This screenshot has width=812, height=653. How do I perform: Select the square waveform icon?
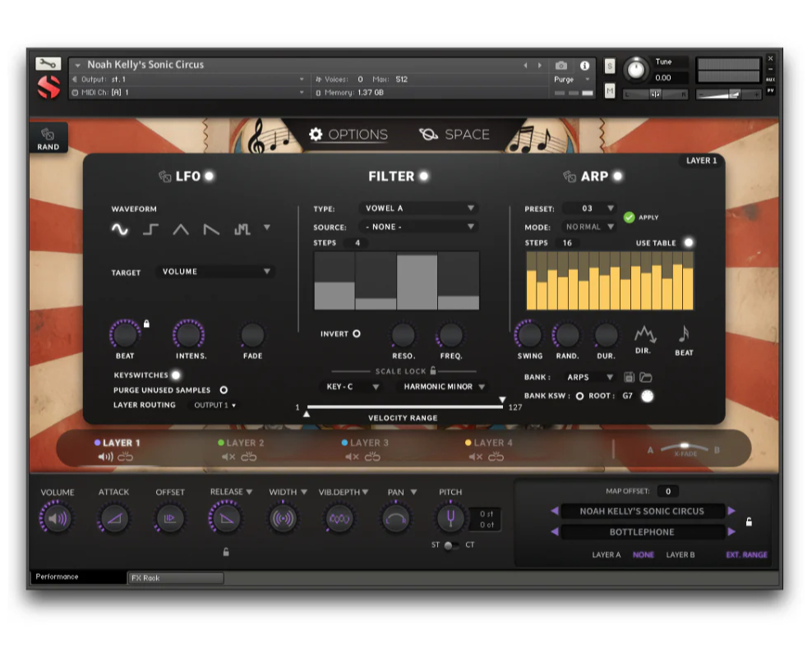pyautogui.click(x=150, y=230)
